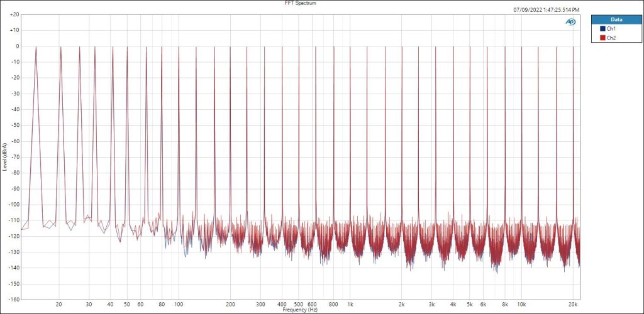Select the Ch1 label in Data legend
The image size is (644, 314).
(611, 29)
